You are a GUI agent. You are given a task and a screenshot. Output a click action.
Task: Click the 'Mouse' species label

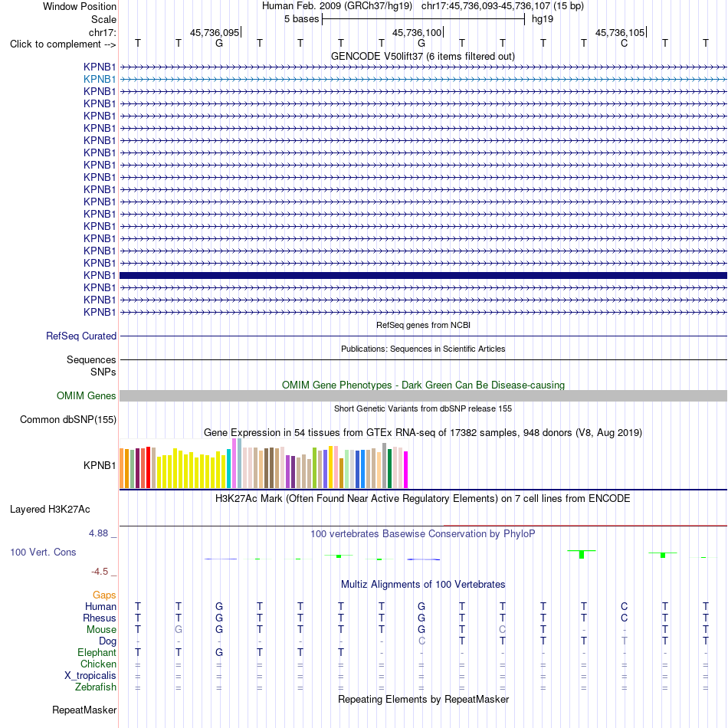click(101, 630)
